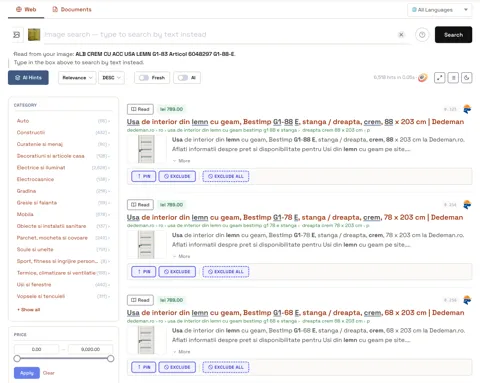This screenshot has height=383, width=480.
Task: Click the image upload icon in search bar
Action: click(x=16, y=35)
